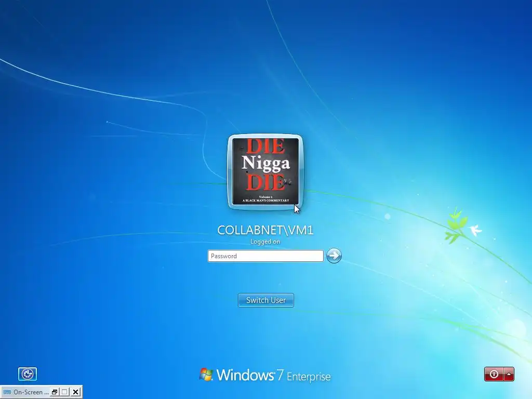This screenshot has height=399, width=532.
Task: Click the COLLABNET\VM1 username text
Action: [265, 230]
